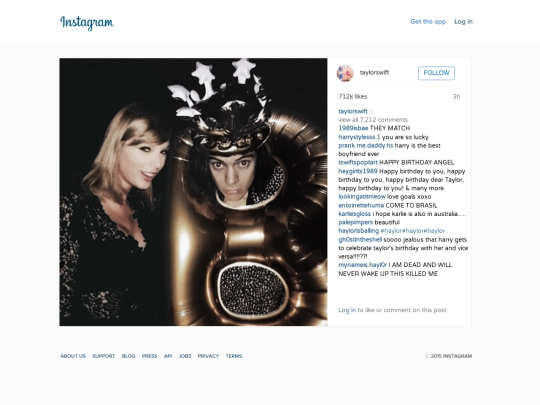Click the Log in header link
This screenshot has width=540, height=405.
(x=463, y=22)
